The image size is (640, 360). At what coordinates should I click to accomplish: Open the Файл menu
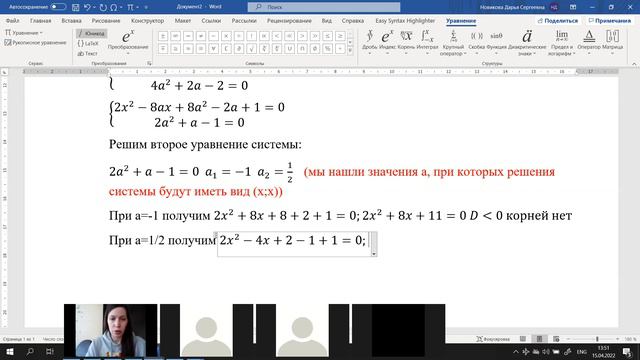click(x=13, y=20)
